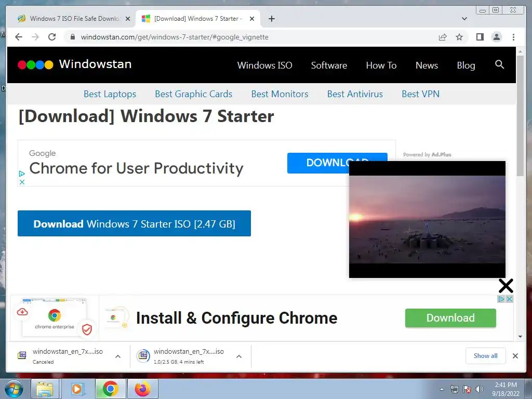Click Show all downloads
Screen dimensions: 532x399
click(486, 355)
